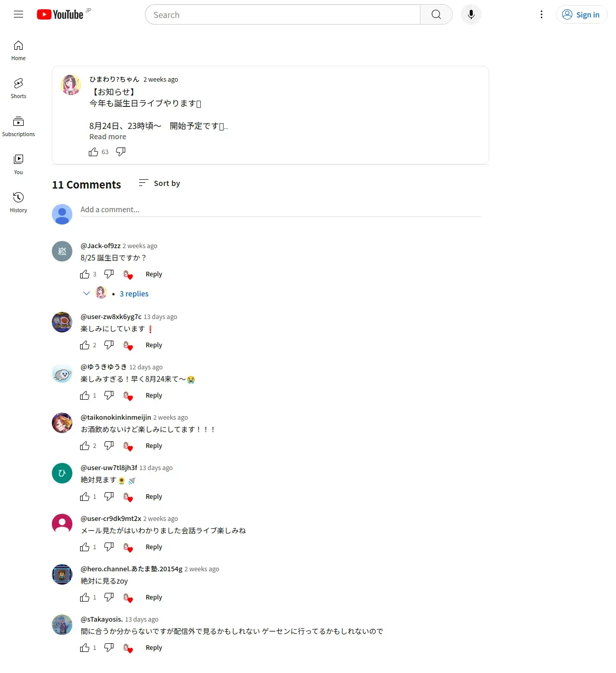Open @sTakayosis. profile avatar
The height and width of the screenshot is (673, 616).
[x=62, y=625]
